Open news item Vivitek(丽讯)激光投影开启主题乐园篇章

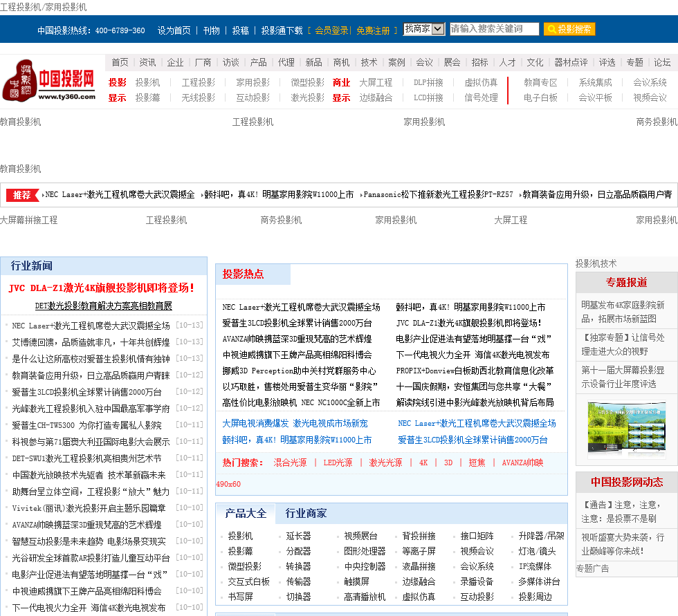(x=89, y=508)
